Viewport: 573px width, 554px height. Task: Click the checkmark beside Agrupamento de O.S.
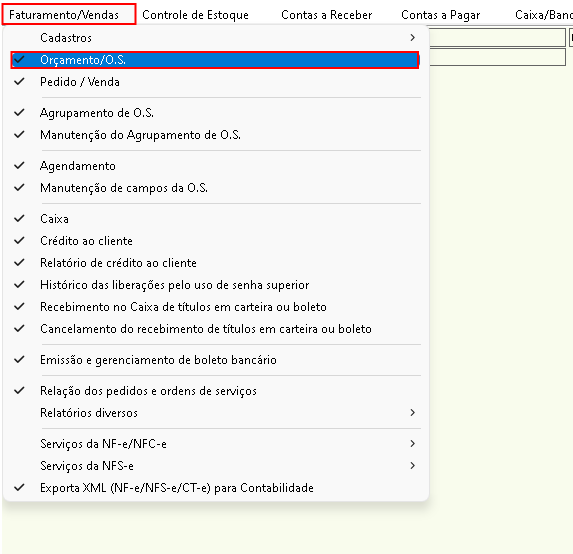tap(19, 113)
